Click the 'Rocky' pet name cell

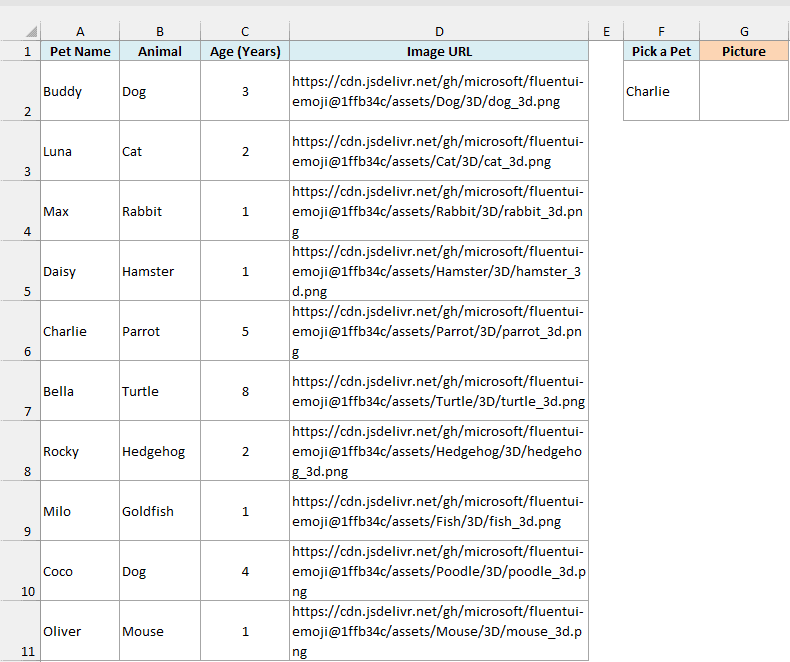80,450
